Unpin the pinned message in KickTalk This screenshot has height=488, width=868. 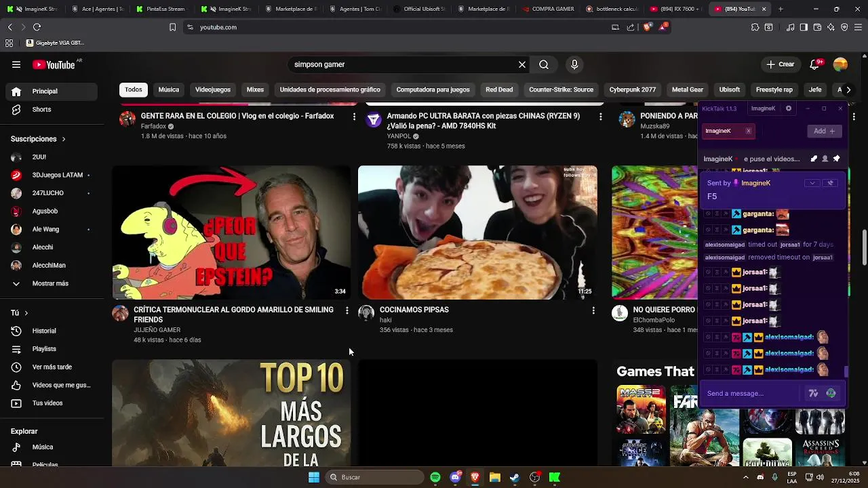pyautogui.click(x=830, y=183)
